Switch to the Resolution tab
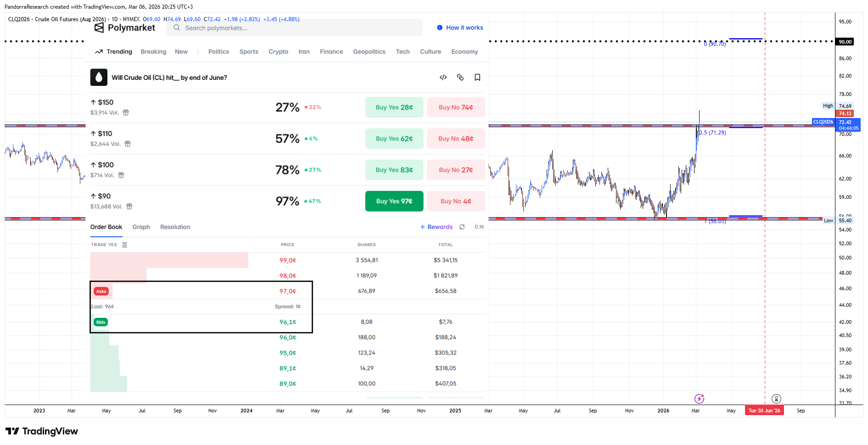This screenshot has width=868, height=445. [175, 227]
